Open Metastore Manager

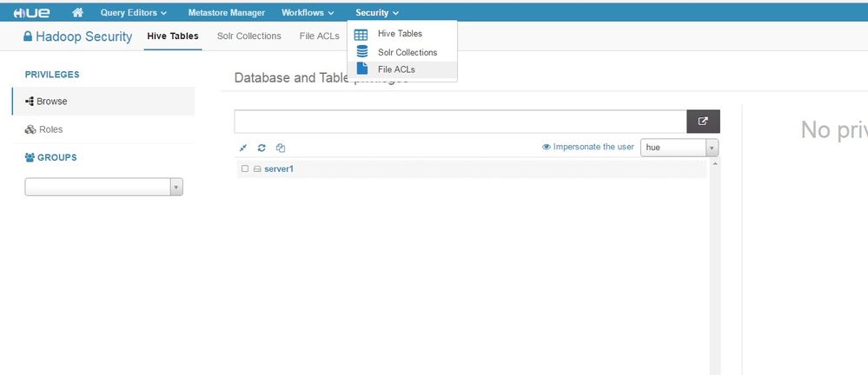click(x=227, y=12)
